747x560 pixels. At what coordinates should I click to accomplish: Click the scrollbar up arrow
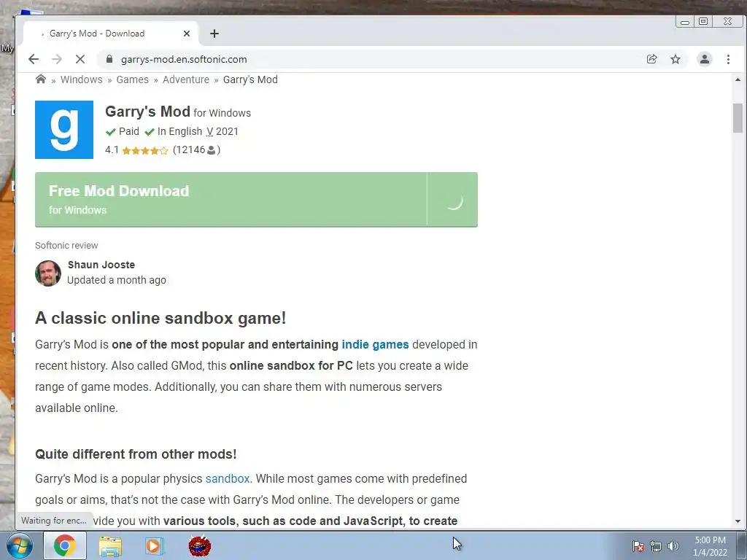[738, 79]
